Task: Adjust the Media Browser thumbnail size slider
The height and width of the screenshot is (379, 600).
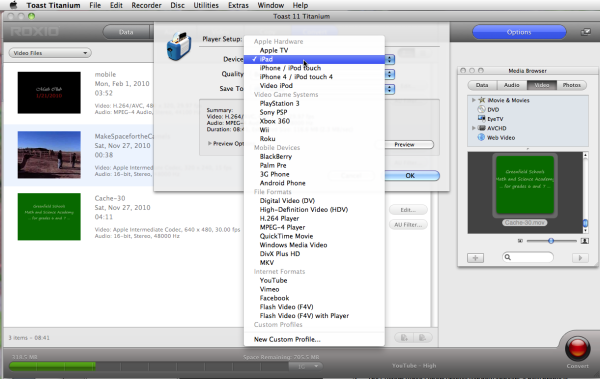Action: click(x=551, y=241)
